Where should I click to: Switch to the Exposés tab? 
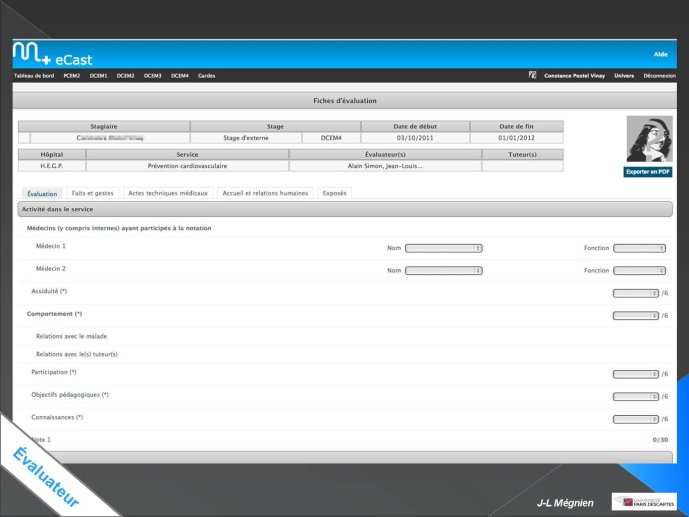pos(334,193)
